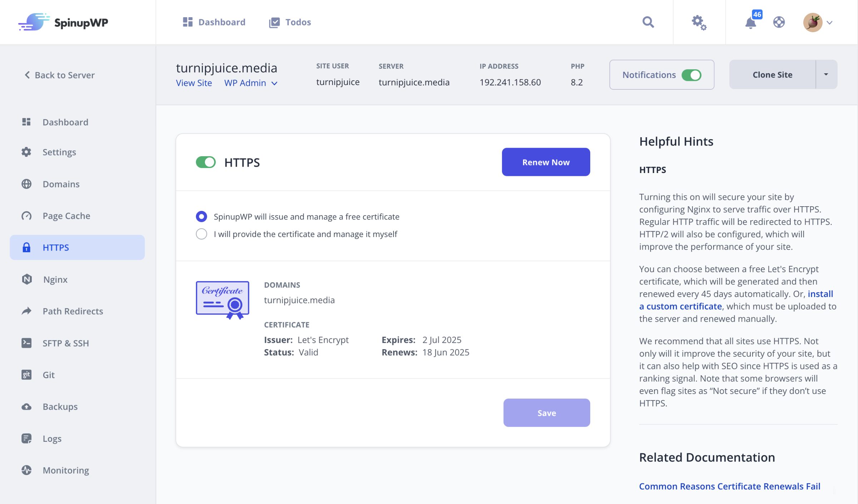Click the Path Redirects sidebar icon

pos(27,311)
